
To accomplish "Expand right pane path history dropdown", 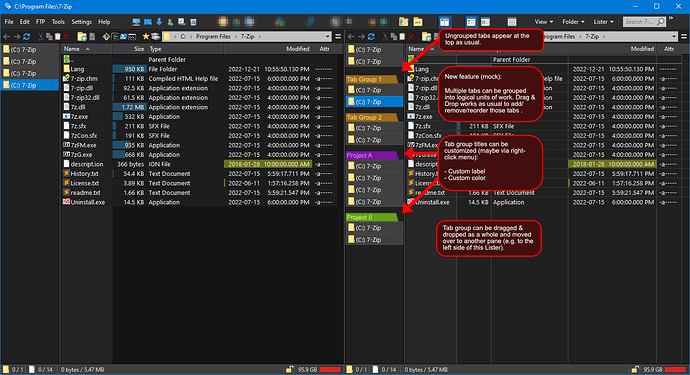I will click(674, 37).
